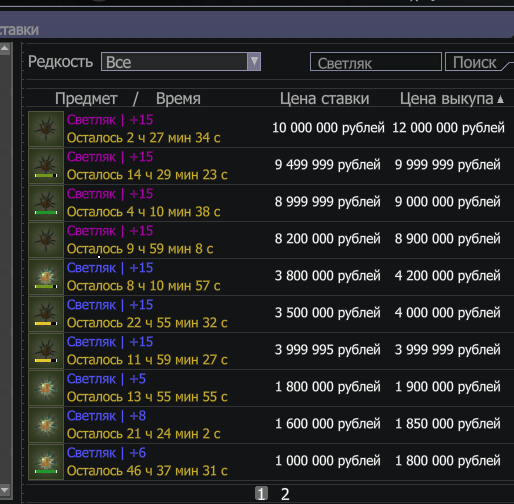Sort listings by Цена ставки header

324,99
